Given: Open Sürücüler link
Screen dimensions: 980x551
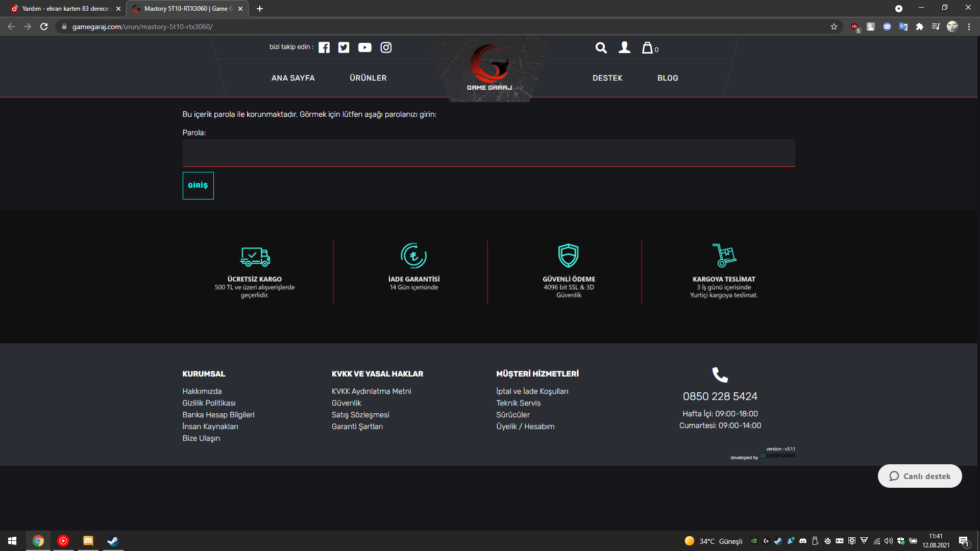Looking at the screenshot, I should click(512, 415).
